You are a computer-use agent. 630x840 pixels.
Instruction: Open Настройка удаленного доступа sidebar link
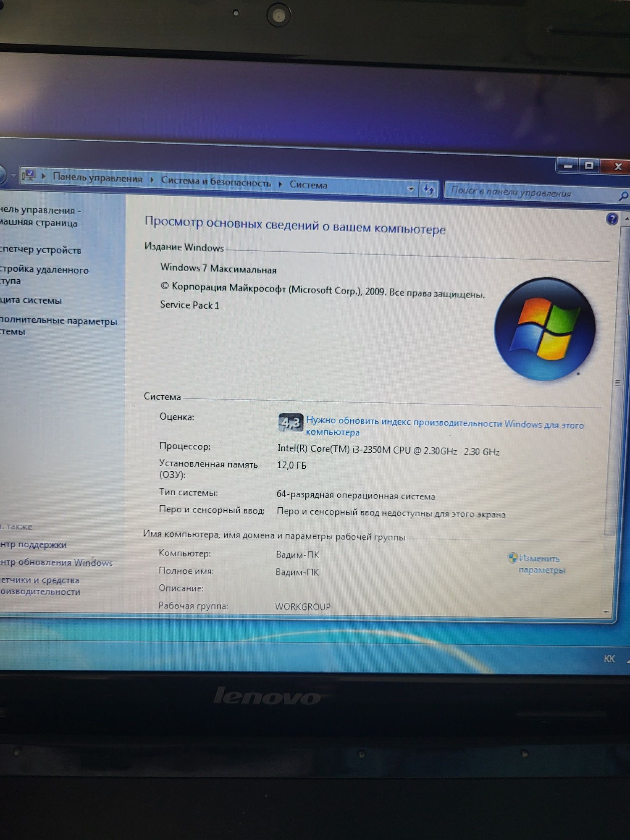(44, 275)
